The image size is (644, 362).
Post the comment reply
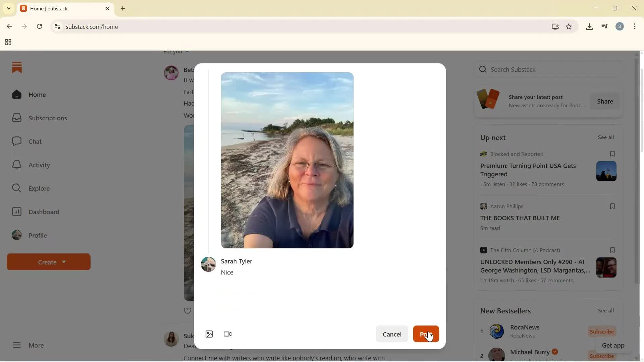click(x=426, y=334)
